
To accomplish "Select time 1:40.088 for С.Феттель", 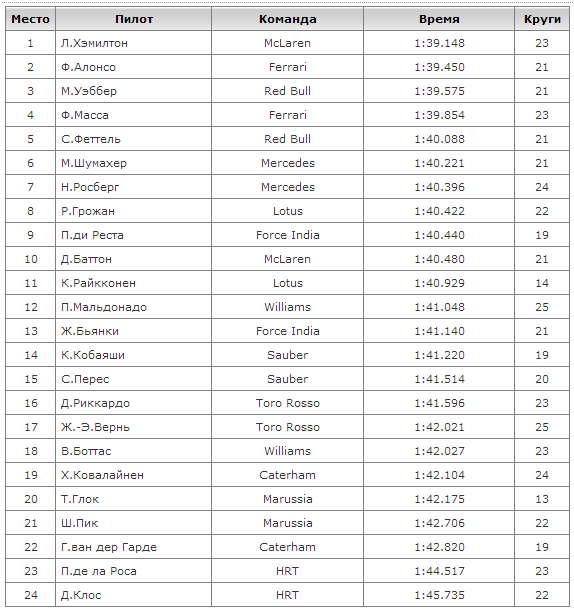I will click(x=439, y=139).
